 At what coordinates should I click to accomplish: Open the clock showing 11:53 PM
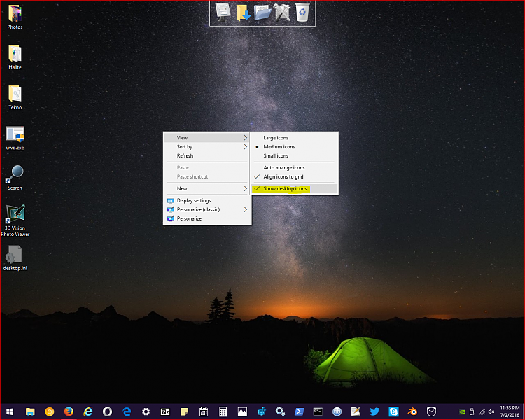510,412
